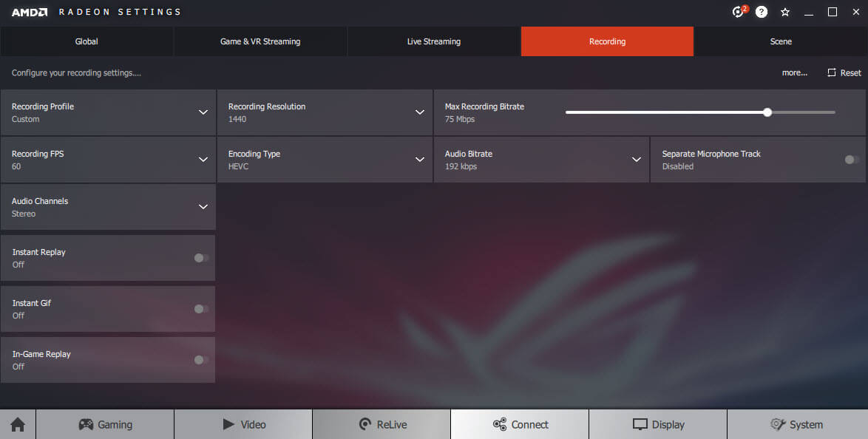Click the RADEON SETTINGS title text

pos(120,12)
